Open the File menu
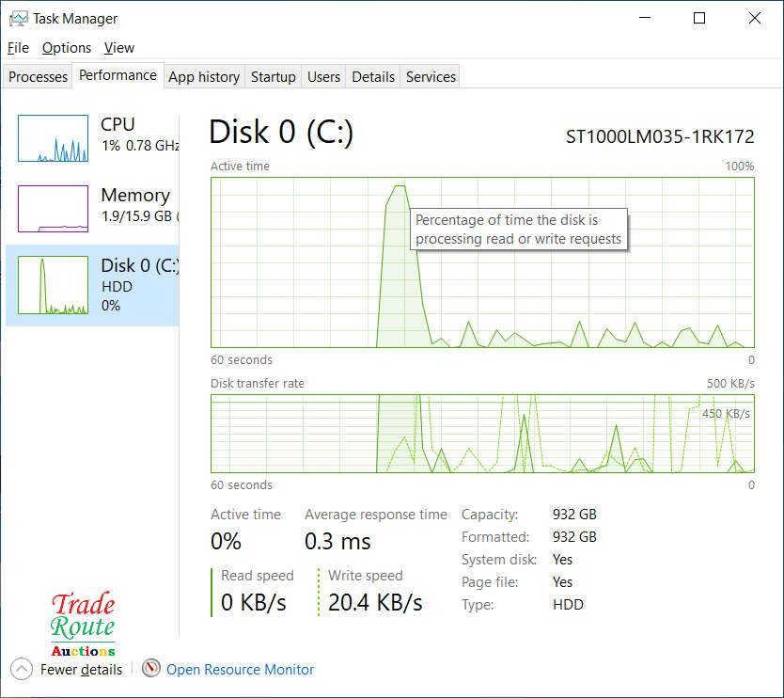This screenshot has width=784, height=698. click(x=18, y=48)
